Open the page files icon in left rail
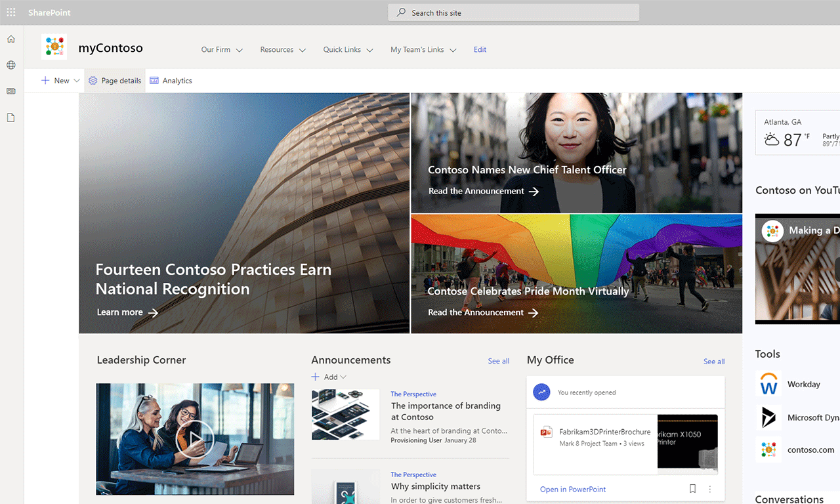Screen dimensions: 840x504 point(11,117)
